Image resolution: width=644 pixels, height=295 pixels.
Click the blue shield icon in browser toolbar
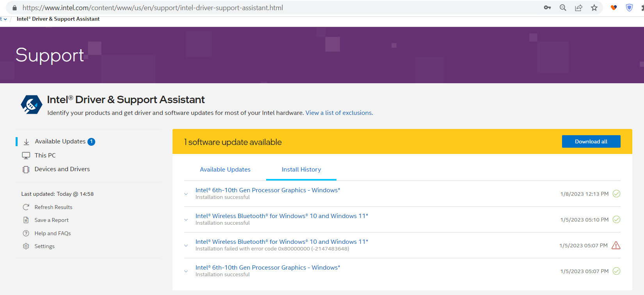629,7
